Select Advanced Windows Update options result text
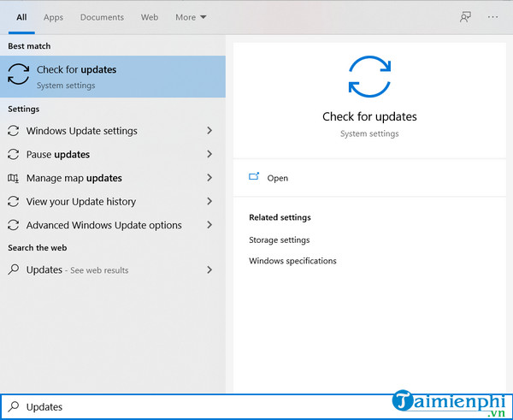 pos(104,225)
